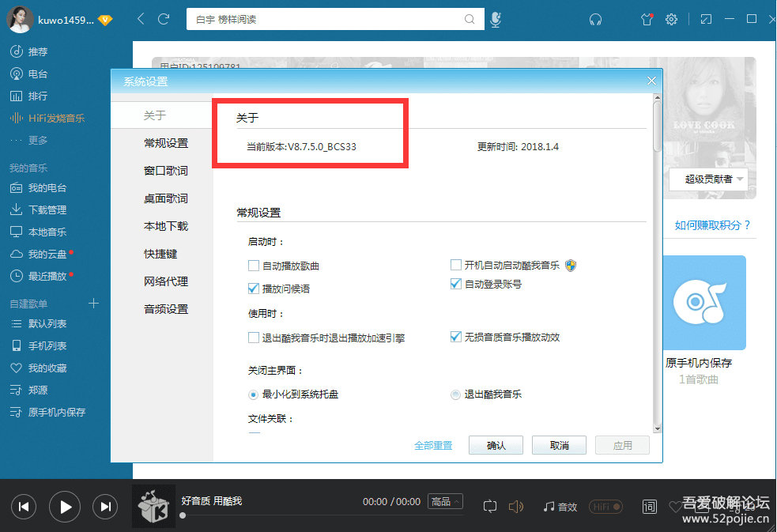The image size is (777, 532).
Task: Click 全部重置 reset link
Action: click(433, 445)
